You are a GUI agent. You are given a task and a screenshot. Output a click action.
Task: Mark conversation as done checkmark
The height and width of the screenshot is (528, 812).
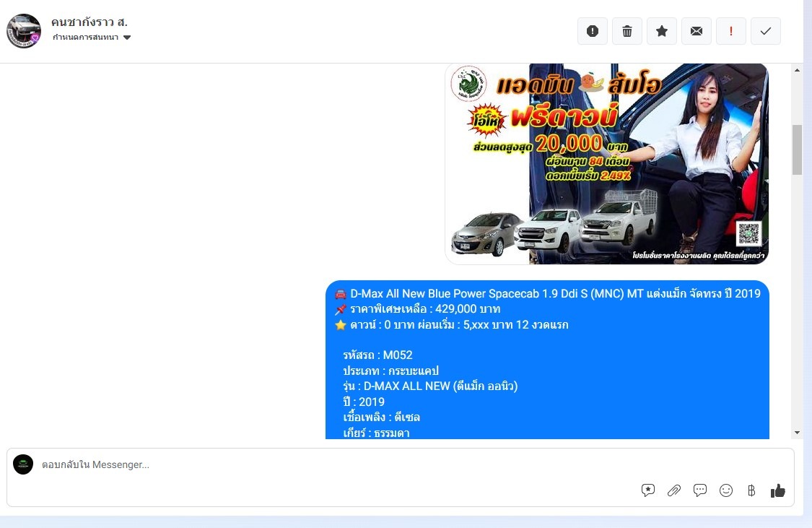pyautogui.click(x=765, y=31)
